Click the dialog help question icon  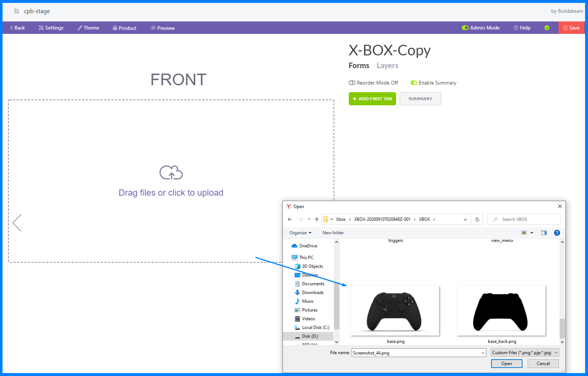click(557, 233)
